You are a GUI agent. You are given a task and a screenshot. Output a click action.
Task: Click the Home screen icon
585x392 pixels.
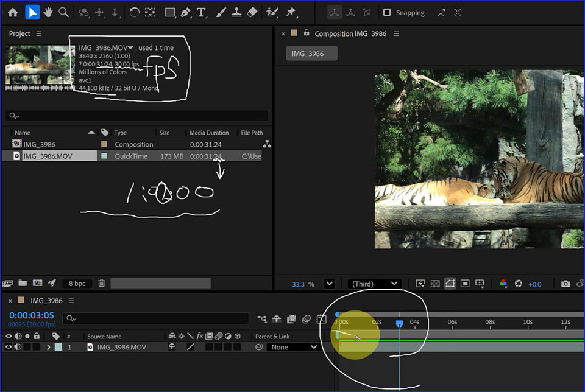(13, 12)
